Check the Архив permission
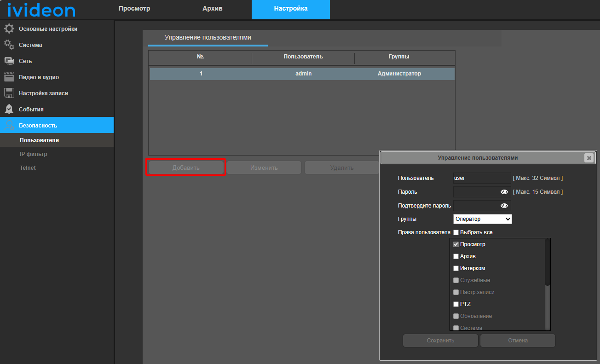 click(x=456, y=256)
